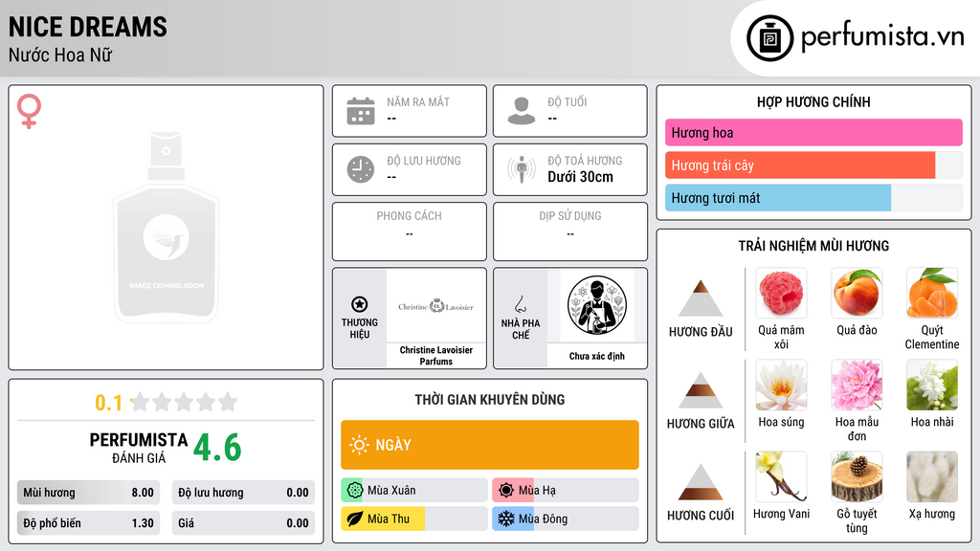Image resolution: width=980 pixels, height=551 pixels.
Task: Click the Nước Hoa Nữ subtitle
Action: (x=60, y=55)
